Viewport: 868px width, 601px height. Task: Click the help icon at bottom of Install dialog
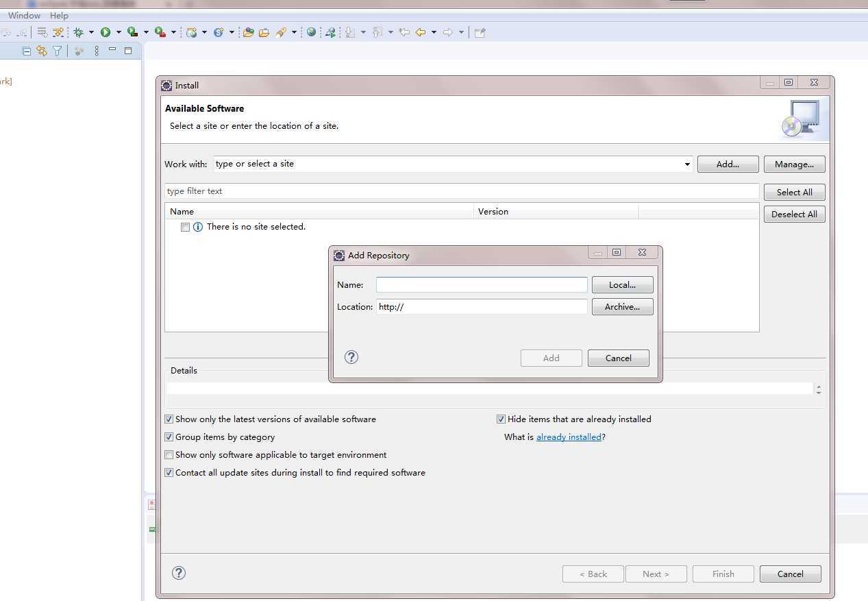point(179,573)
